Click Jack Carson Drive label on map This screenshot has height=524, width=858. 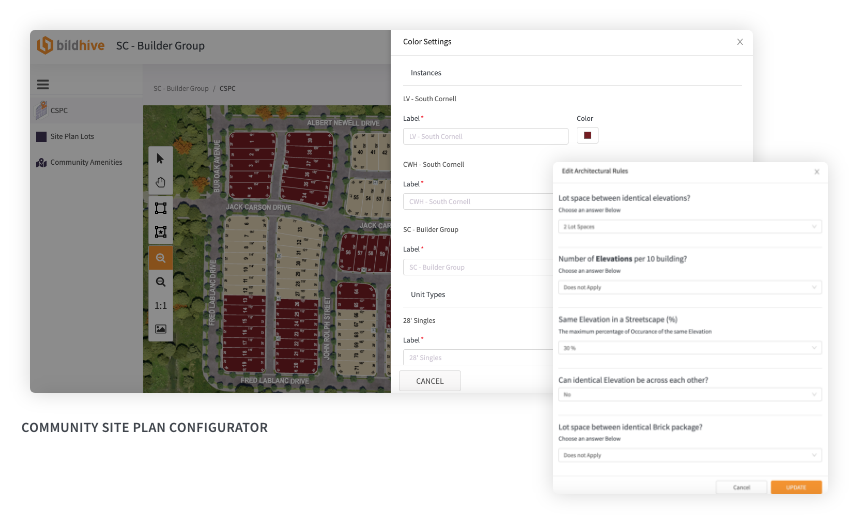coord(259,207)
